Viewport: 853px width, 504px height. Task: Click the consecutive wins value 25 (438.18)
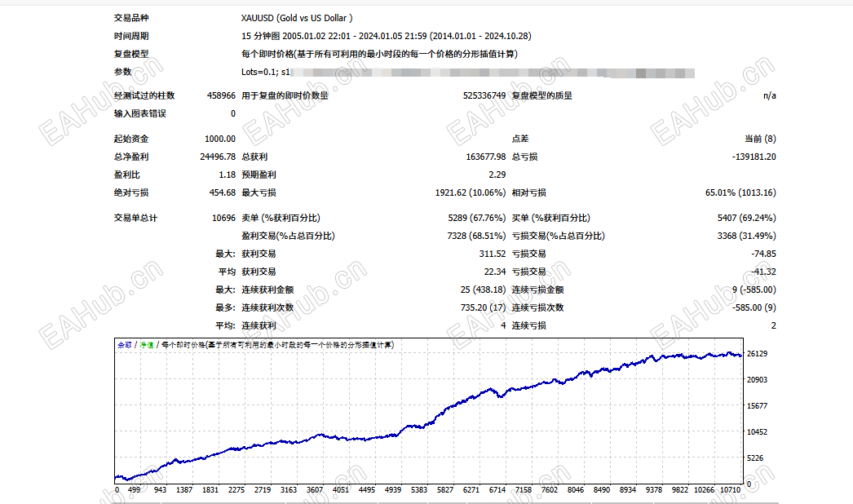coord(483,290)
